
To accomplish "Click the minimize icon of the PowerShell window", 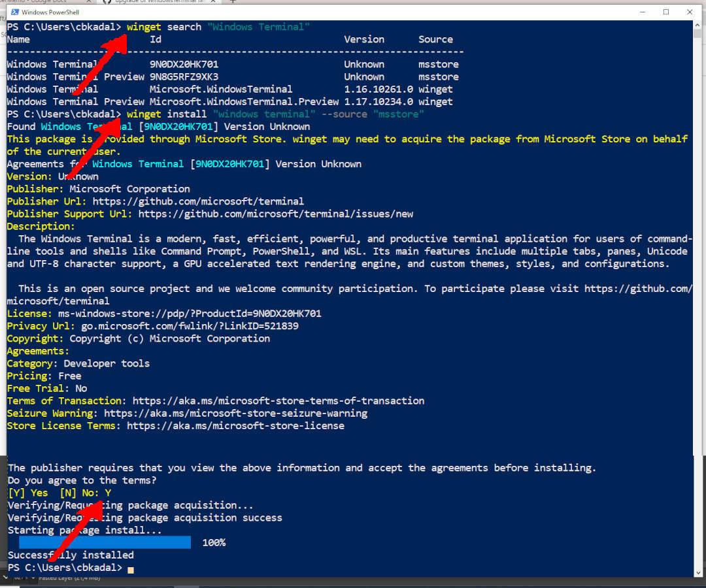I will coord(643,12).
